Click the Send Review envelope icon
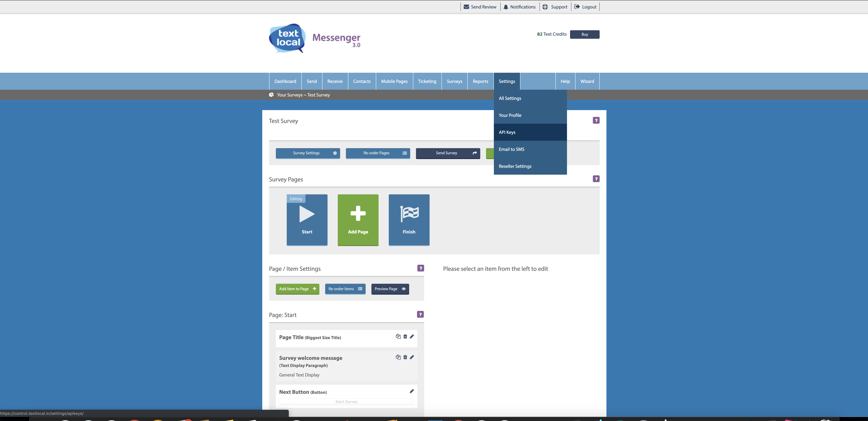The image size is (868, 421). point(466,7)
